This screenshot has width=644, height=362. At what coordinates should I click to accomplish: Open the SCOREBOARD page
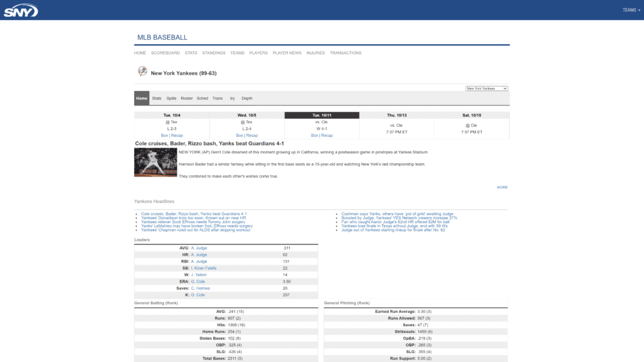165,53
